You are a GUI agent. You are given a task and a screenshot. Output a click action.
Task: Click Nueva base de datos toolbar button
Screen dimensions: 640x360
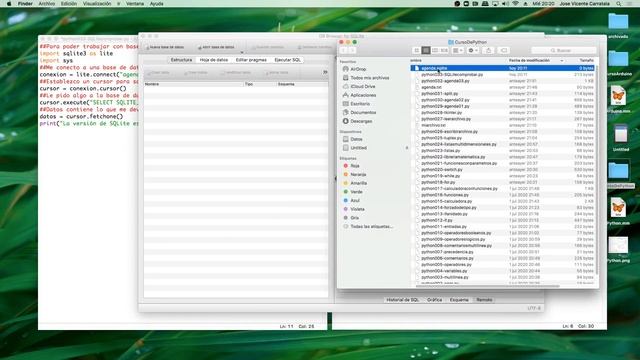click(165, 47)
